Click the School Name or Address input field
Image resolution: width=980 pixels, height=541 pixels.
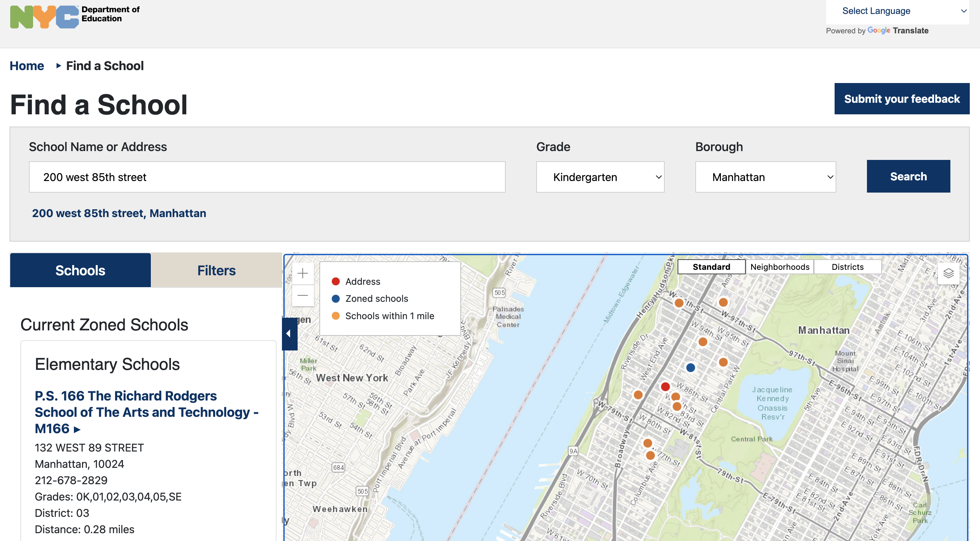click(266, 176)
